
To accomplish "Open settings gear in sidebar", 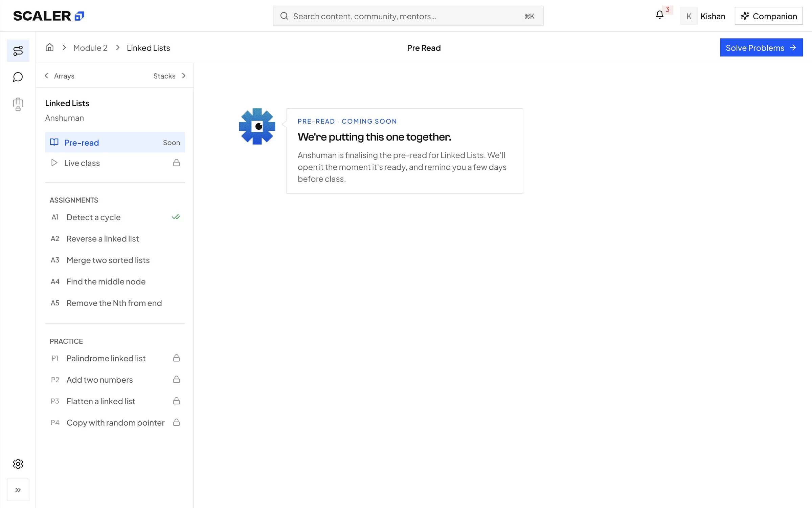I will tap(18, 464).
